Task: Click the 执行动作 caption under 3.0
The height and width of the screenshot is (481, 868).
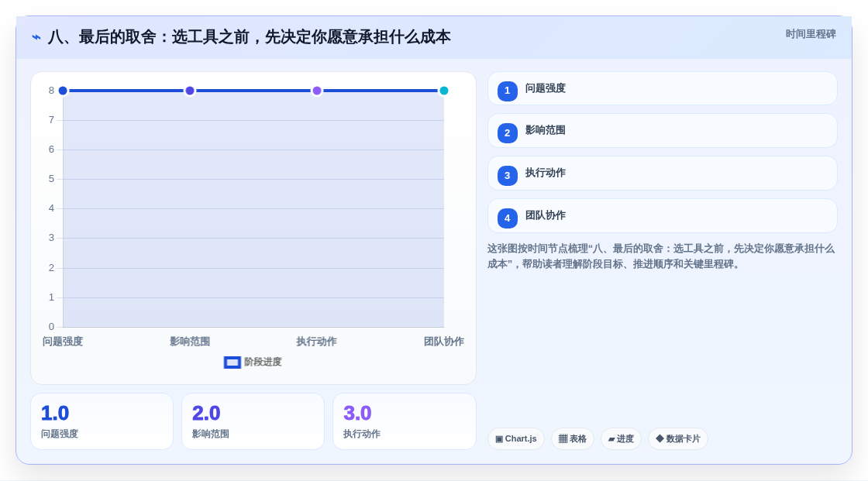Action: pos(362,434)
